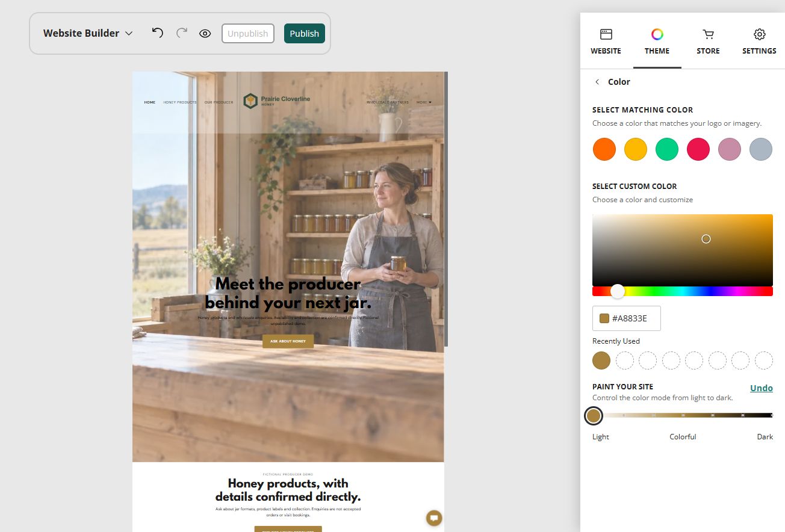The width and height of the screenshot is (785, 532).
Task: Click the saturation picker handle circle
Action: tap(706, 239)
